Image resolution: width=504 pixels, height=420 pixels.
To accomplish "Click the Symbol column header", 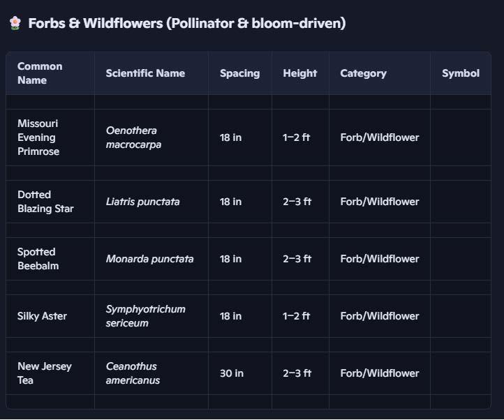I will click(x=461, y=73).
